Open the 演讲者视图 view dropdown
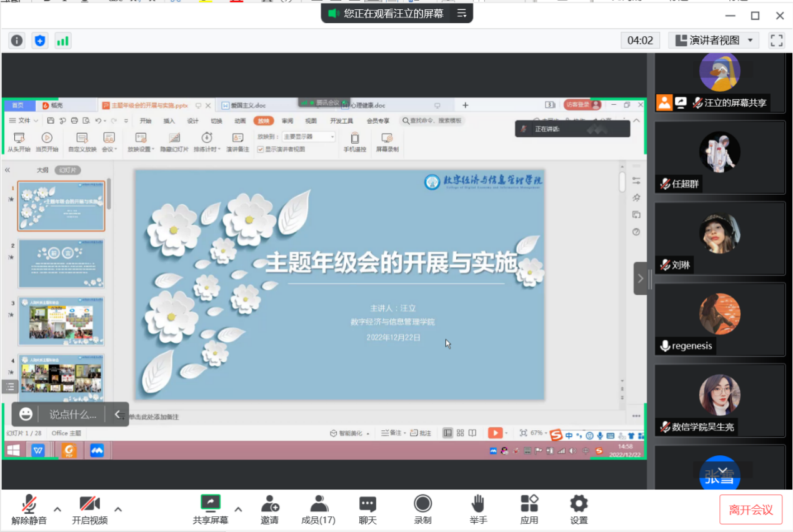793x532 pixels. tap(714, 41)
